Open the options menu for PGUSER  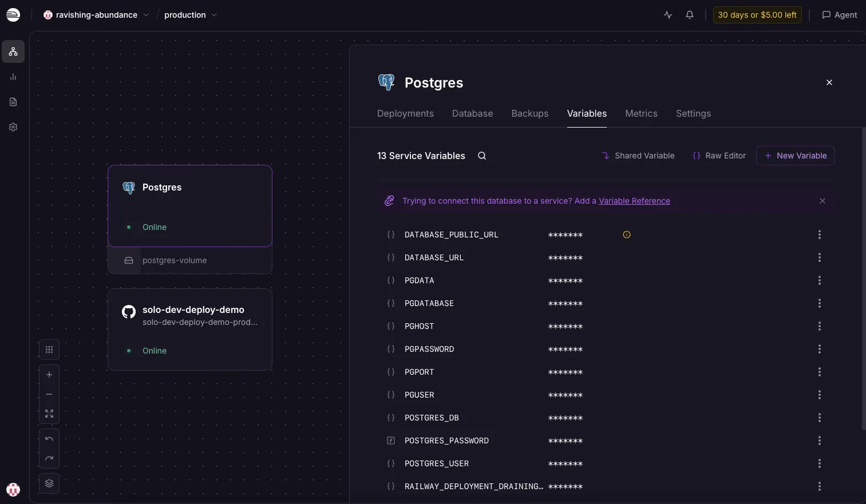pyautogui.click(x=820, y=395)
